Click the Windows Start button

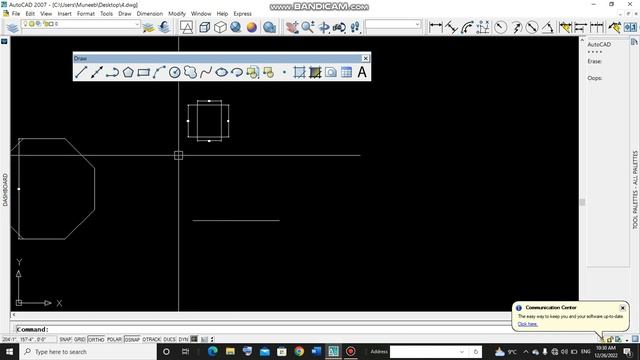point(9,351)
